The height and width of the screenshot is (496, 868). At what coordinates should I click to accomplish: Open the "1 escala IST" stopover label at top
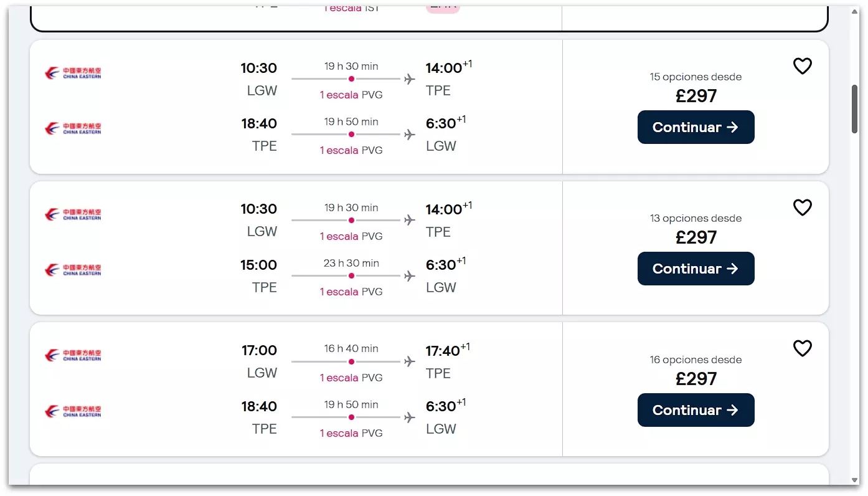coord(351,9)
